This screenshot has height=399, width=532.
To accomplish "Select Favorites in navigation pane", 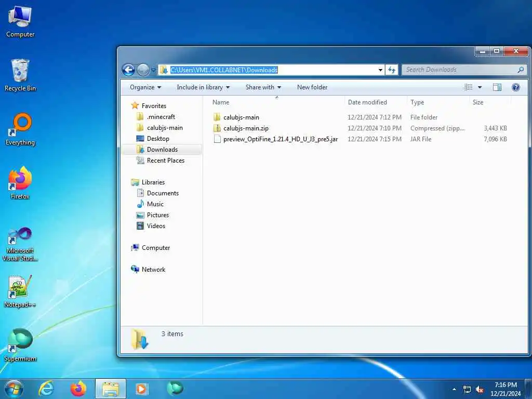I will [x=154, y=106].
